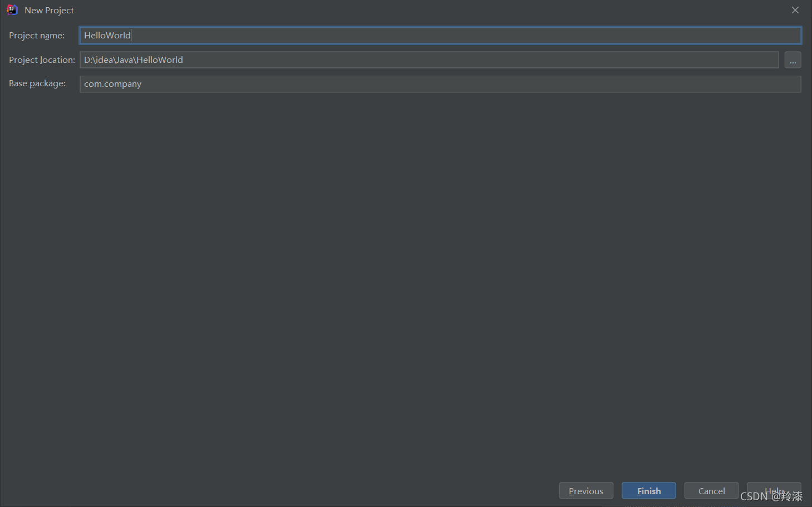Open Help for New Project

pyautogui.click(x=774, y=491)
